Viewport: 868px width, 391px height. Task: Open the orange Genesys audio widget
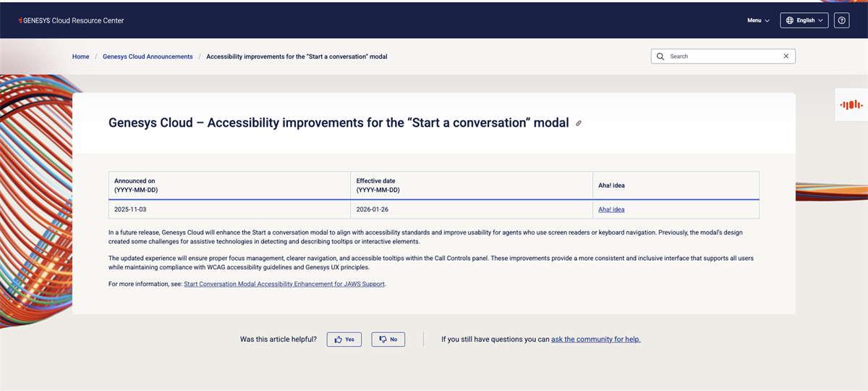click(x=851, y=105)
